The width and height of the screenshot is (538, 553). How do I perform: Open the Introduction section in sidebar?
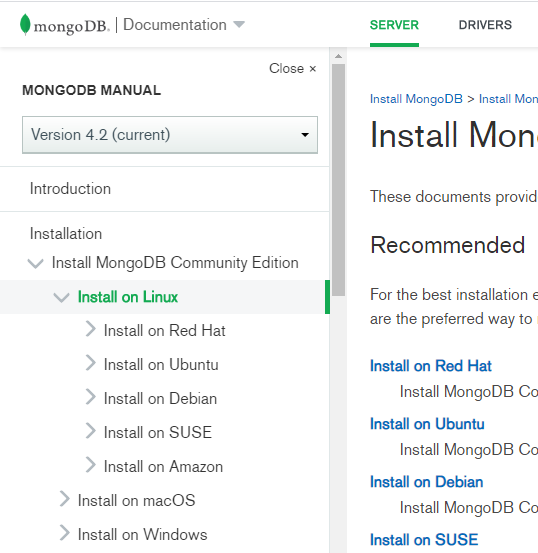(70, 189)
